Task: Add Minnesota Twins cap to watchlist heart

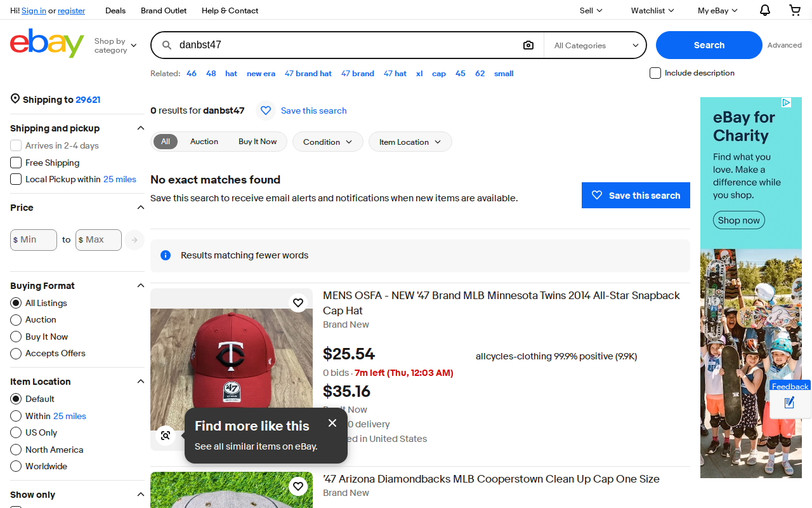Action: click(x=298, y=303)
